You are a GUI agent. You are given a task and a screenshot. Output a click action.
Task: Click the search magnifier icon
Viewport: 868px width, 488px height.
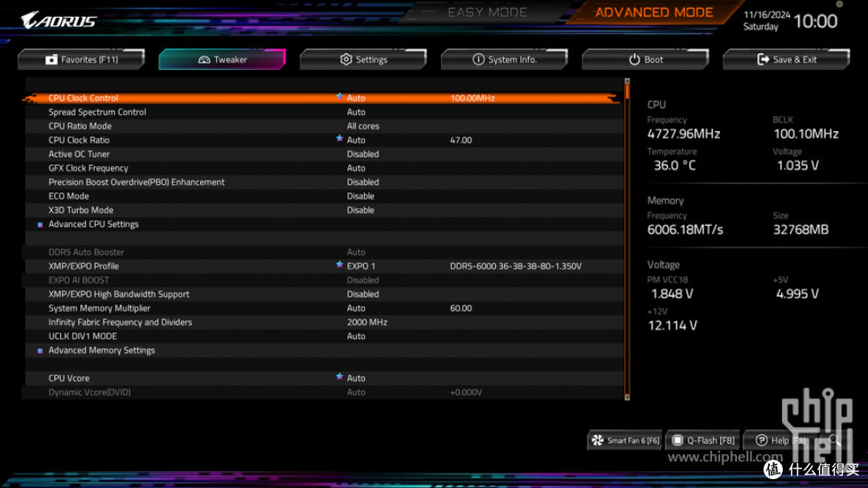pyautogui.click(x=834, y=441)
